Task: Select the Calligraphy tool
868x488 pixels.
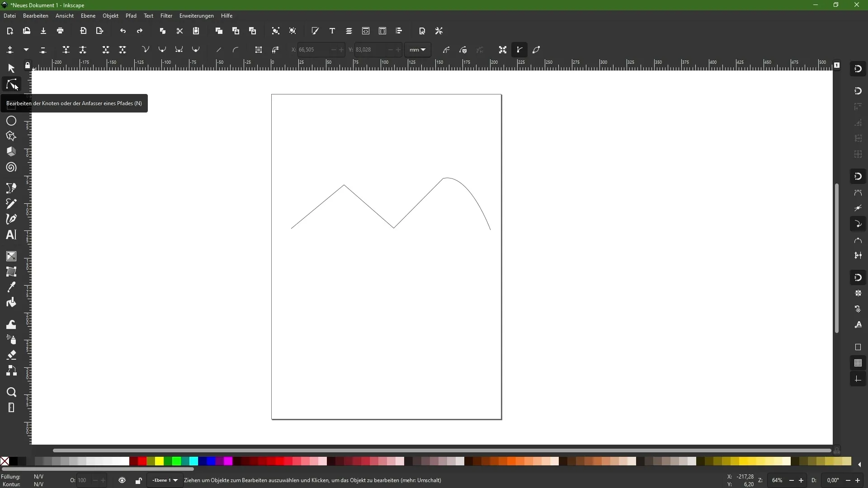Action: pos(11,219)
